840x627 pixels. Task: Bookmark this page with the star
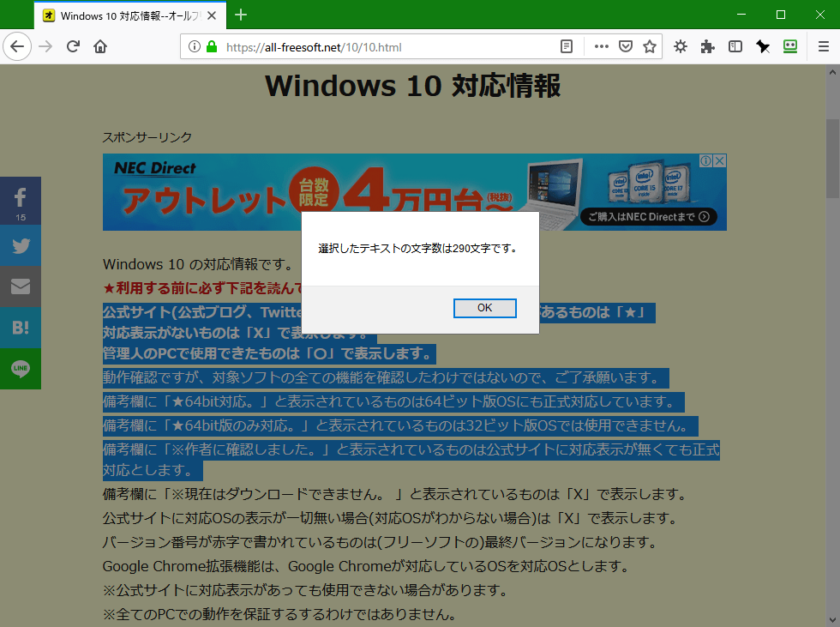650,46
